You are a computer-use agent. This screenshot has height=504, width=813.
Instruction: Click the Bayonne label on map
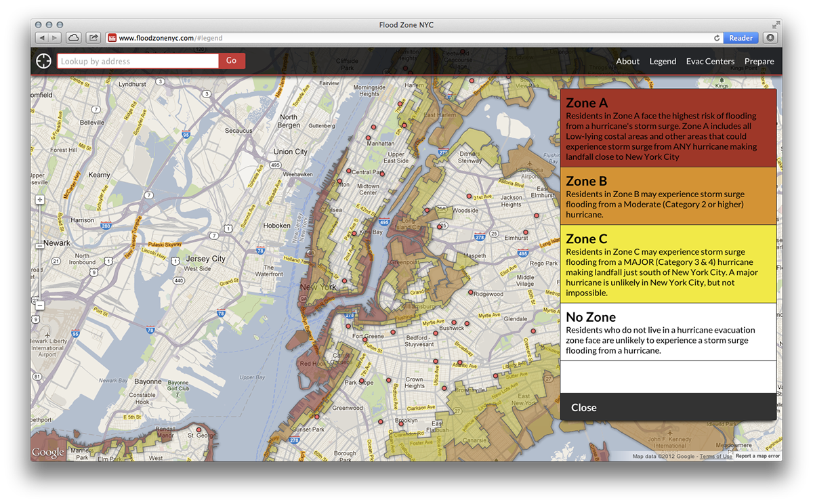click(148, 381)
